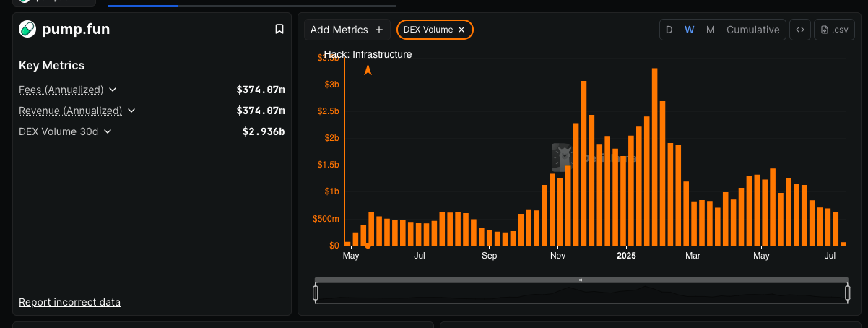Click the $2.936b DEX Volume value
This screenshot has height=328, width=868.
coord(264,131)
